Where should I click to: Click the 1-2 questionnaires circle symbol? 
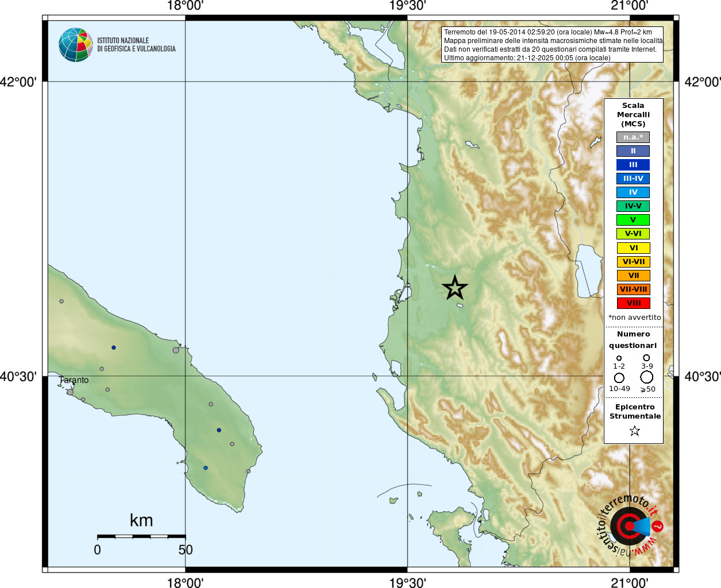[619, 358]
